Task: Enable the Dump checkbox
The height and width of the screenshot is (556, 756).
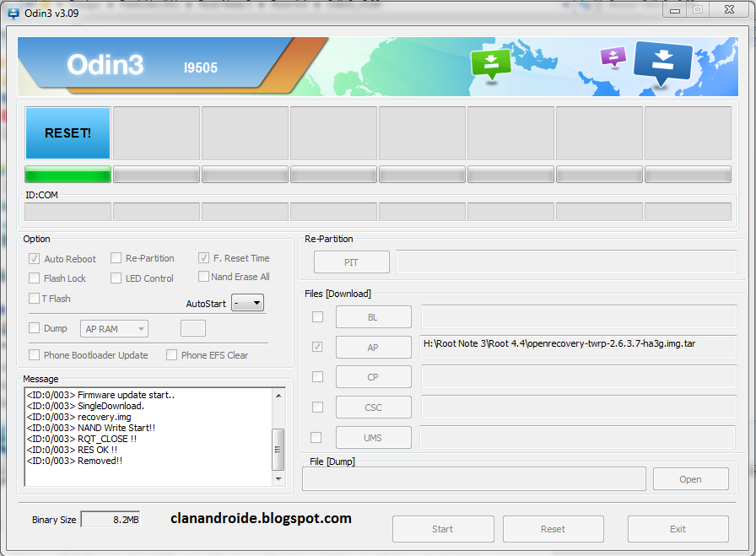Action: click(x=34, y=328)
